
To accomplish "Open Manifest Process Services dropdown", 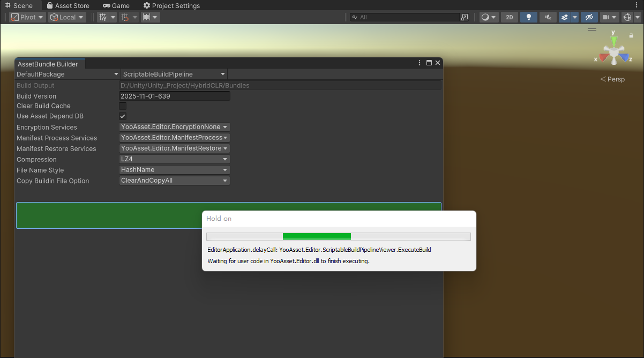I will [175, 138].
